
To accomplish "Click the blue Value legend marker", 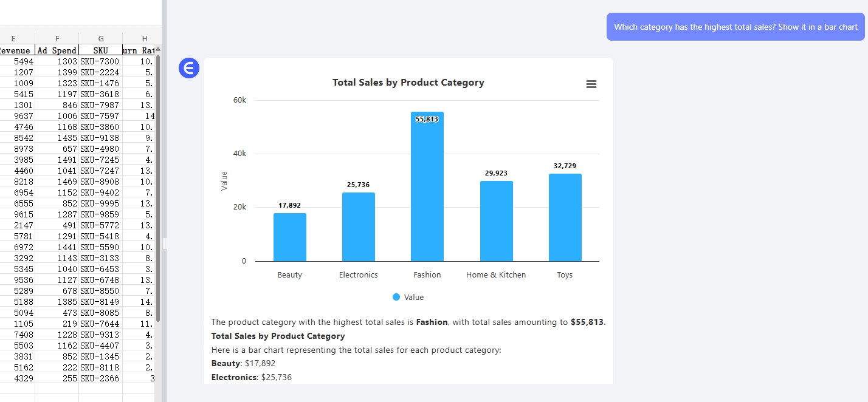I will click(x=396, y=298).
